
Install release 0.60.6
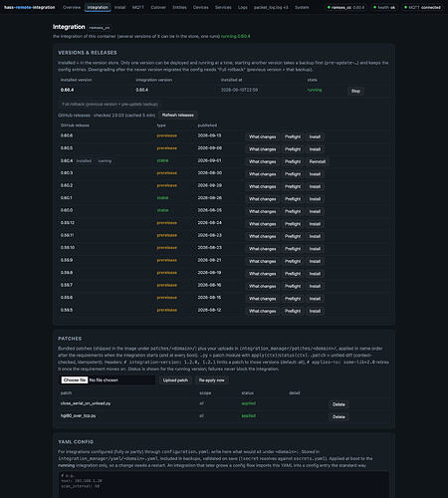coord(315,136)
